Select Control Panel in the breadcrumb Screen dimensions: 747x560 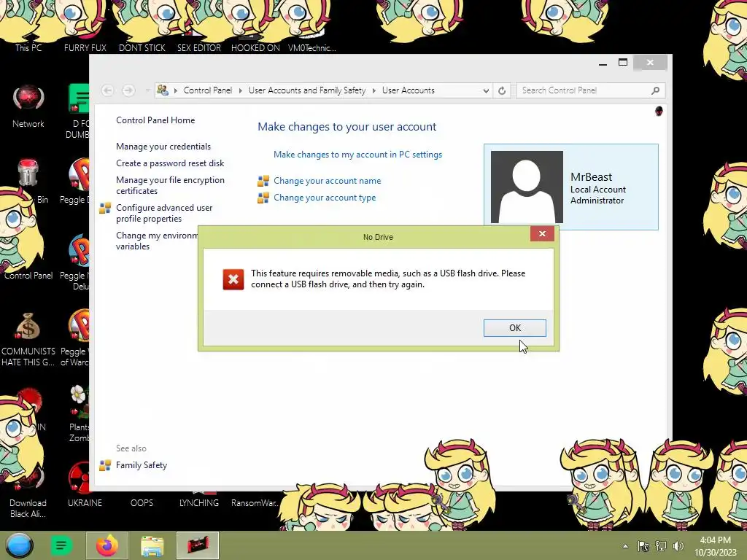[x=207, y=90]
